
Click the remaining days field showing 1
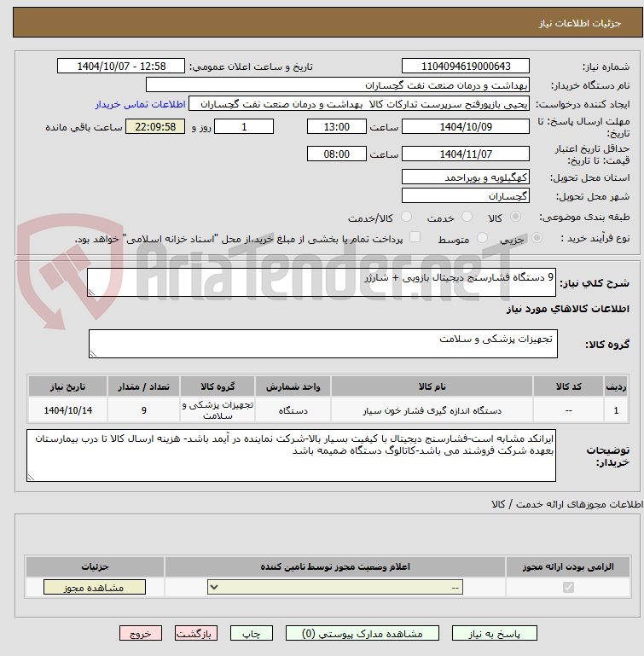pos(244,126)
